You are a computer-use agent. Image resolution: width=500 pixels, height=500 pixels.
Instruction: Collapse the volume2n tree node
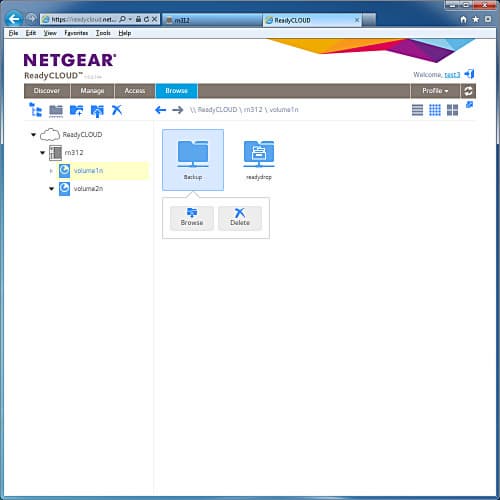51,189
